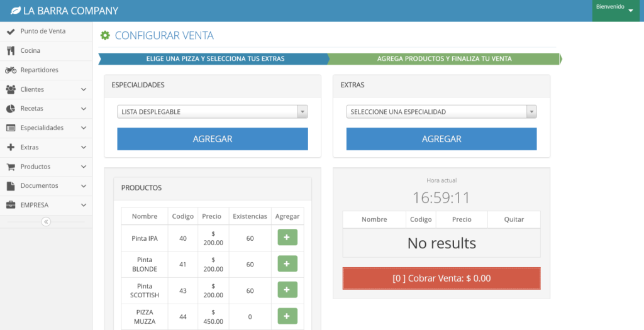Click the motorcycle icon for Repartidores
This screenshot has width=644, height=330.
[11, 70]
